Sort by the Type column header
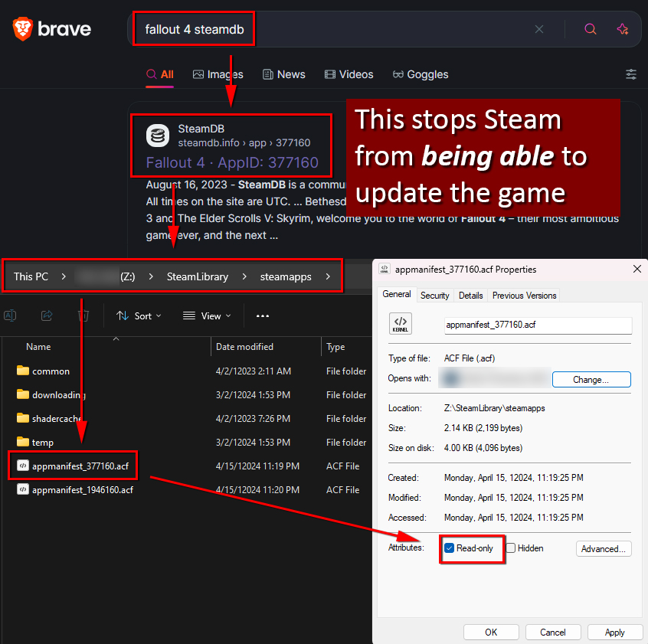648x644 pixels. coord(335,347)
